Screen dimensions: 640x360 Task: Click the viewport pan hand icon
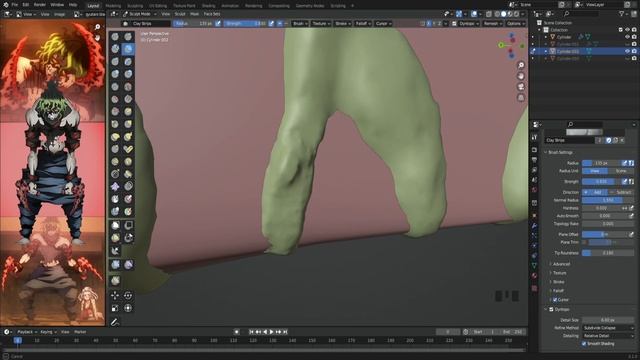tap(521, 76)
